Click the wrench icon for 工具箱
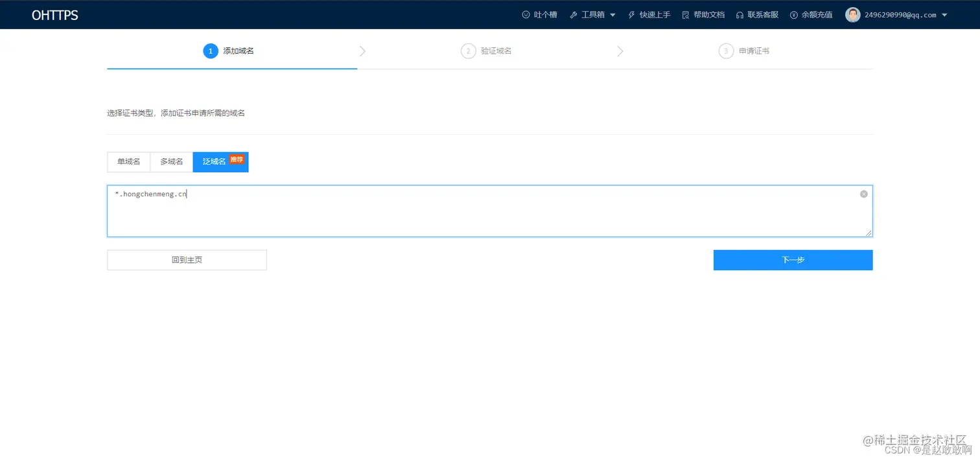 point(573,15)
